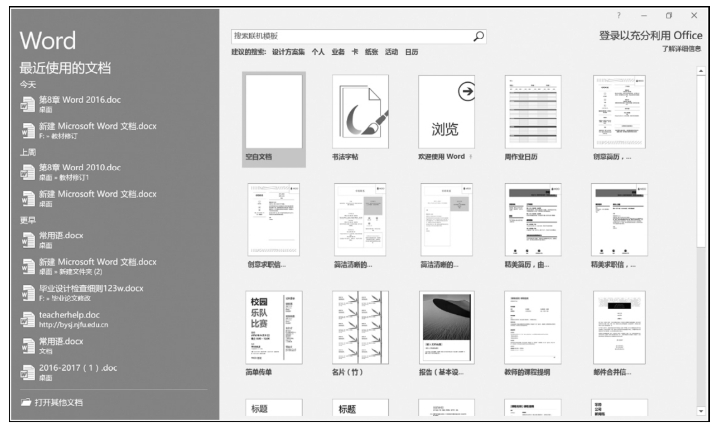This screenshot has width=716, height=430.
Task: Click the help question mark icon
Action: click(619, 16)
